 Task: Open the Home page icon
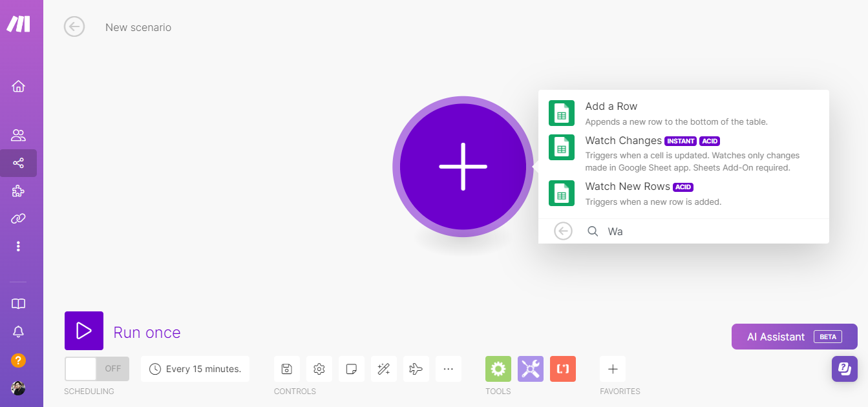(x=18, y=86)
